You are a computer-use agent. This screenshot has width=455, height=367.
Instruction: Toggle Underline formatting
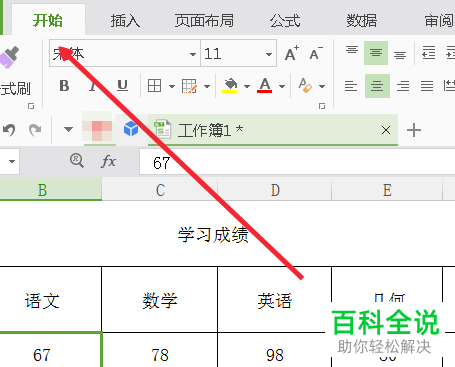(123, 86)
